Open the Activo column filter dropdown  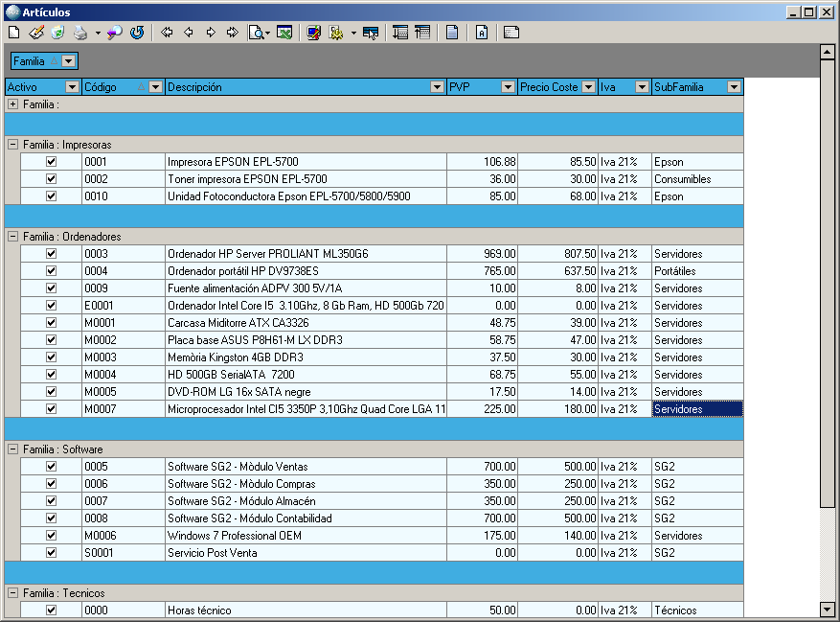[x=73, y=87]
